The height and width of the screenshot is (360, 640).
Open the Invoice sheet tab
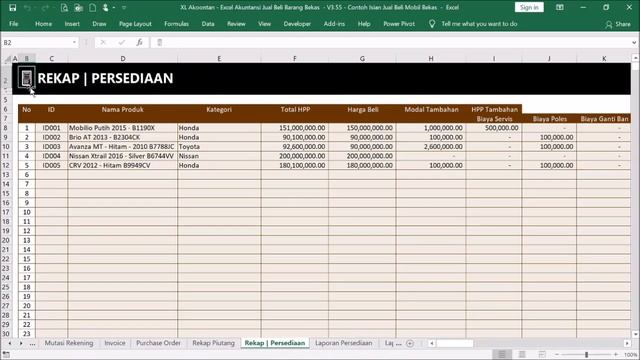[x=115, y=343]
